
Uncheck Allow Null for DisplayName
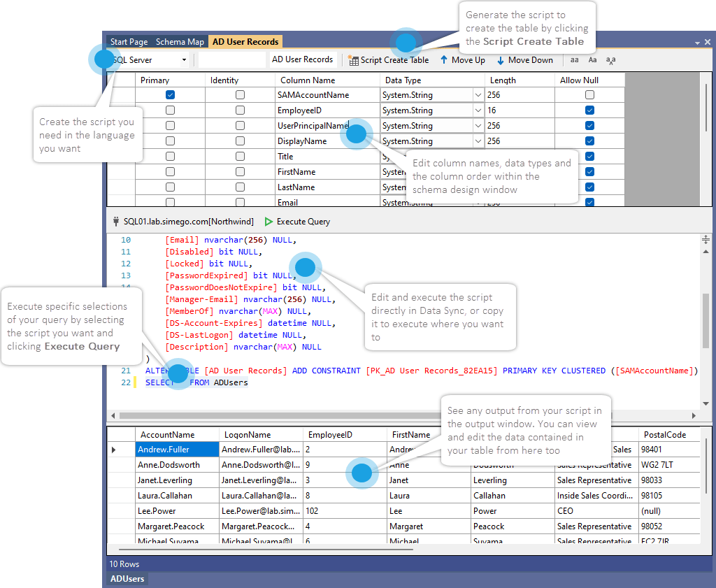[590, 141]
